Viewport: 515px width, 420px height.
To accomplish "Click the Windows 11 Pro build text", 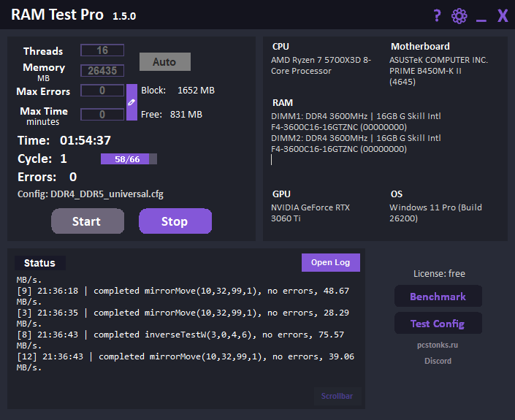I will [x=435, y=213].
